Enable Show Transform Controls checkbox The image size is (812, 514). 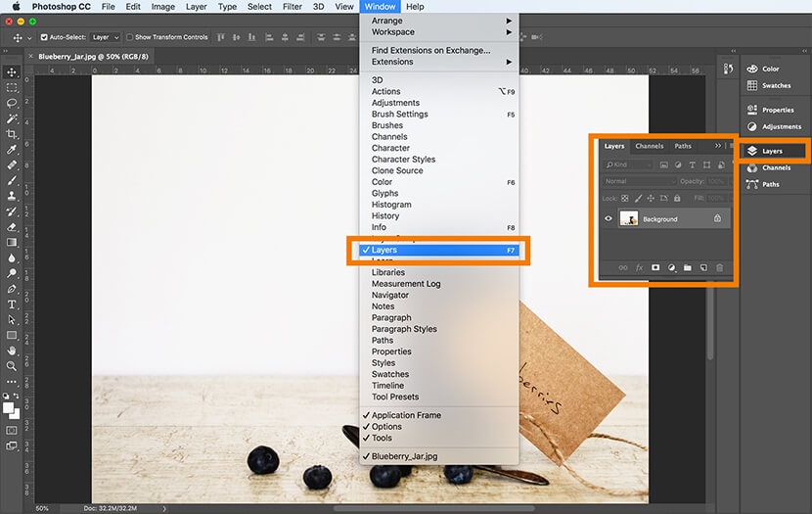[129, 37]
